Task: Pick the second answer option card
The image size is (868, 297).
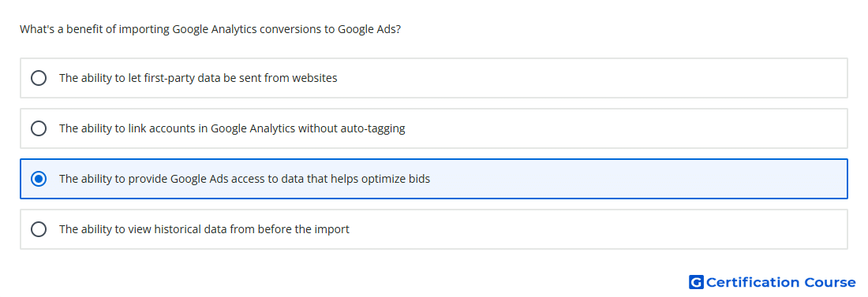Action: 434,128
